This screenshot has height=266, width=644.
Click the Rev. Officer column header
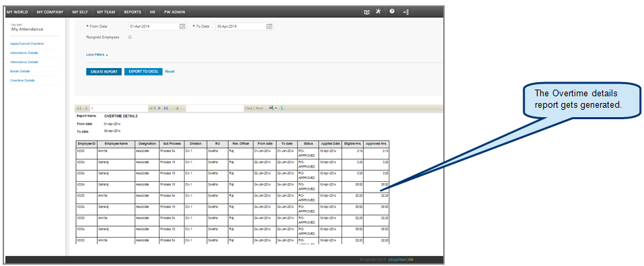point(240,143)
